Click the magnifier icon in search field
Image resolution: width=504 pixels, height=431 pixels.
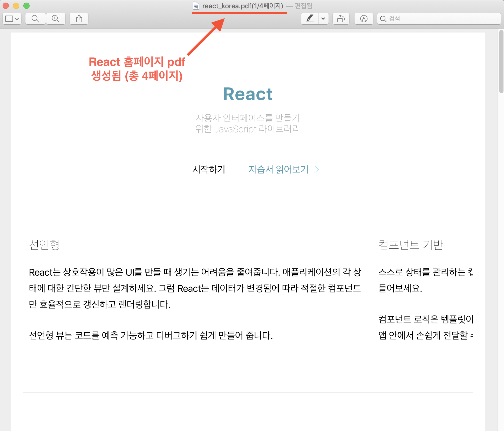tap(383, 19)
